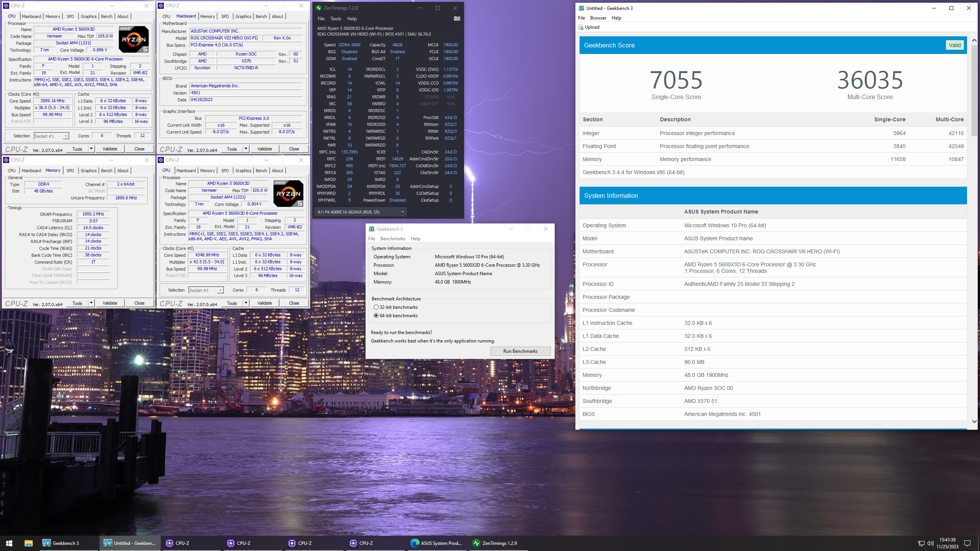
Task: Open the Windows Start menu
Action: 9,543
